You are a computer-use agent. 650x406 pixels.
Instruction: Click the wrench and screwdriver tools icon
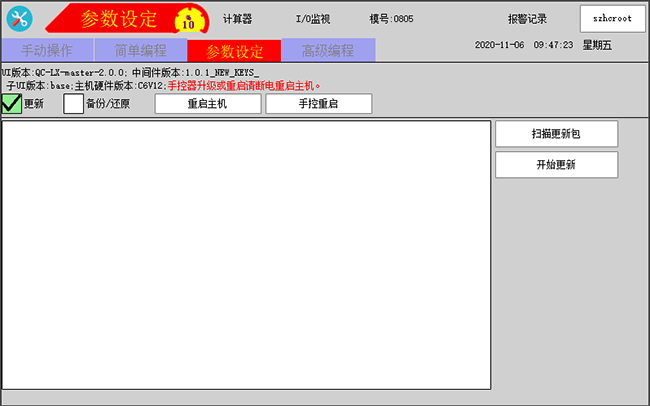[20, 19]
